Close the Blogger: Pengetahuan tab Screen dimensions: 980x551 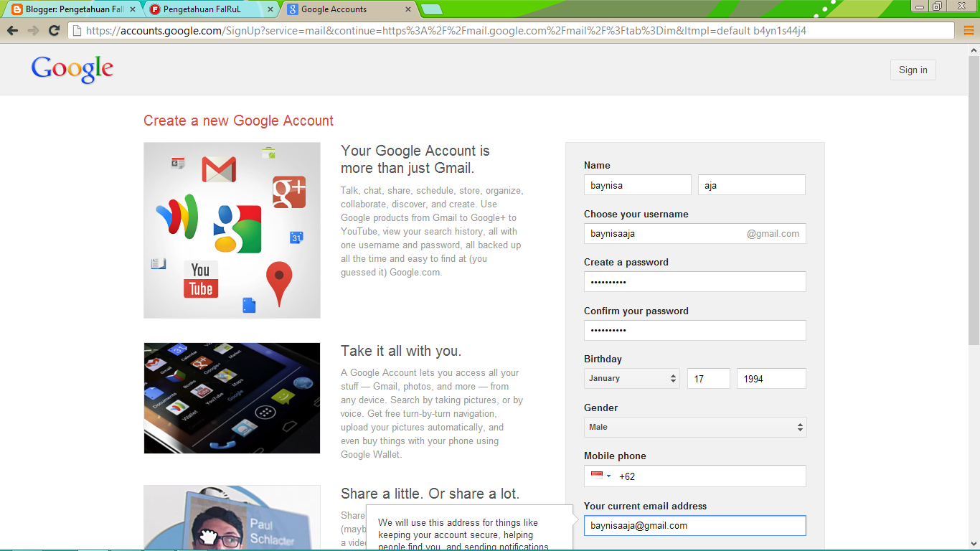[132, 9]
